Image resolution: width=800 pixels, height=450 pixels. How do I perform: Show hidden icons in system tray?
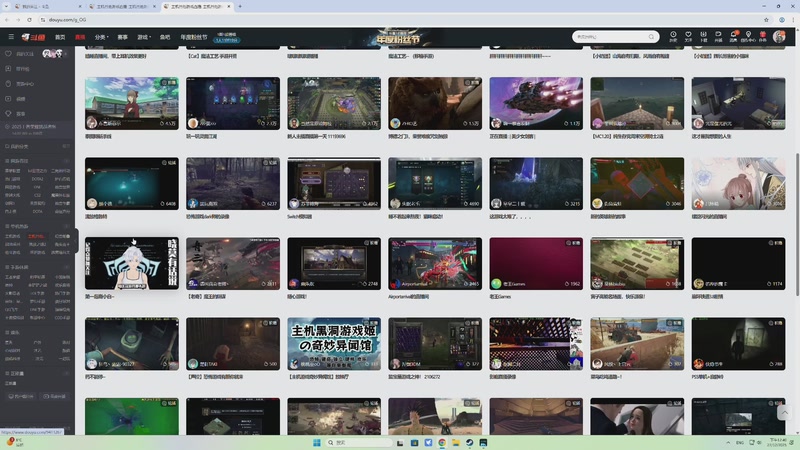click(x=728, y=442)
